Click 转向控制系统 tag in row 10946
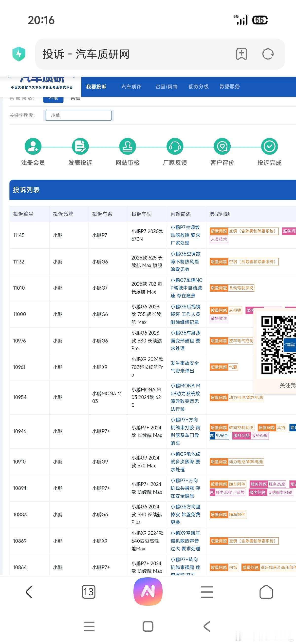Screen dimensions: 296x644 coord(241,428)
